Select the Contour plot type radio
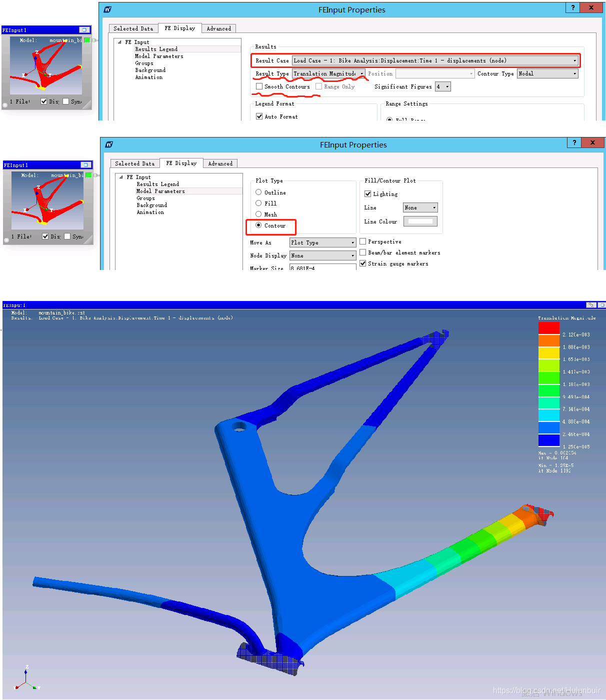Screen dimensions: 606x700 tap(258, 225)
